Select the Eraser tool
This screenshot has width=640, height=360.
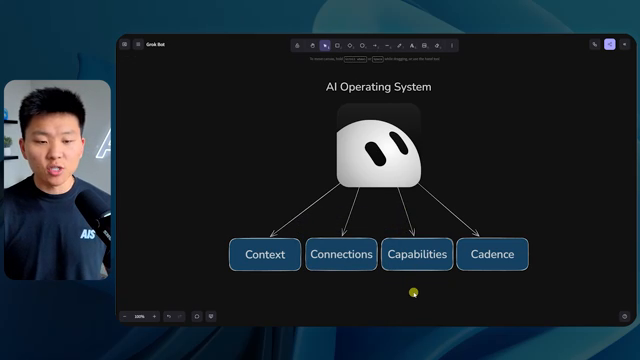(437, 46)
